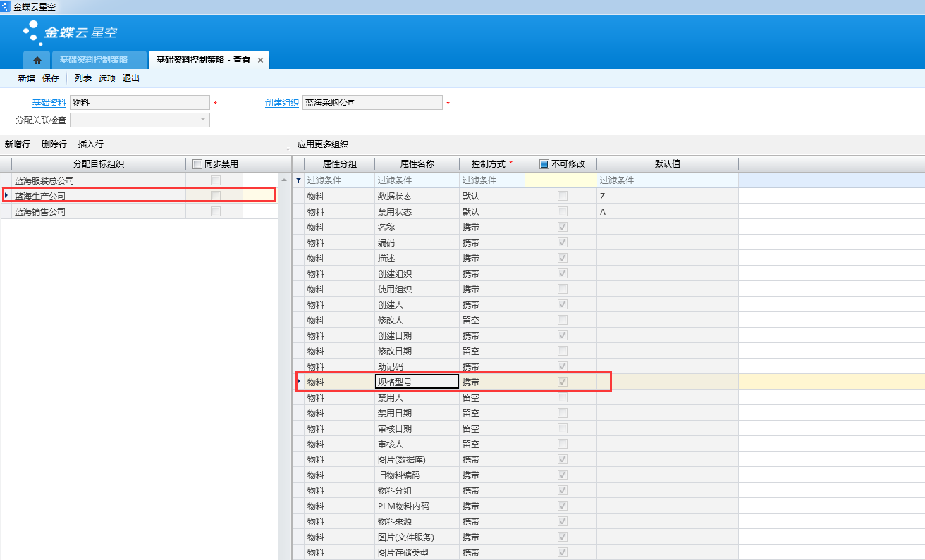Open the 创建组织 link
925x560 pixels.
point(282,103)
